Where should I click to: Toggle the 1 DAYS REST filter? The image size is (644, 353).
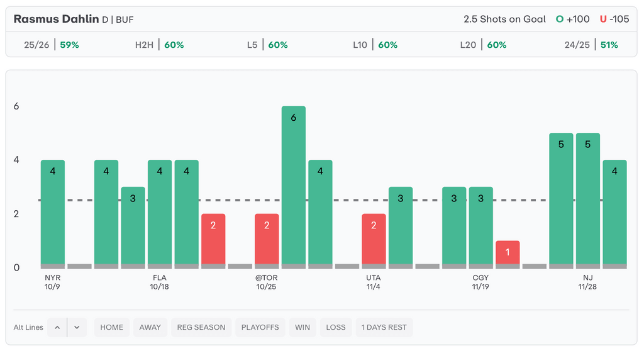[x=384, y=327]
